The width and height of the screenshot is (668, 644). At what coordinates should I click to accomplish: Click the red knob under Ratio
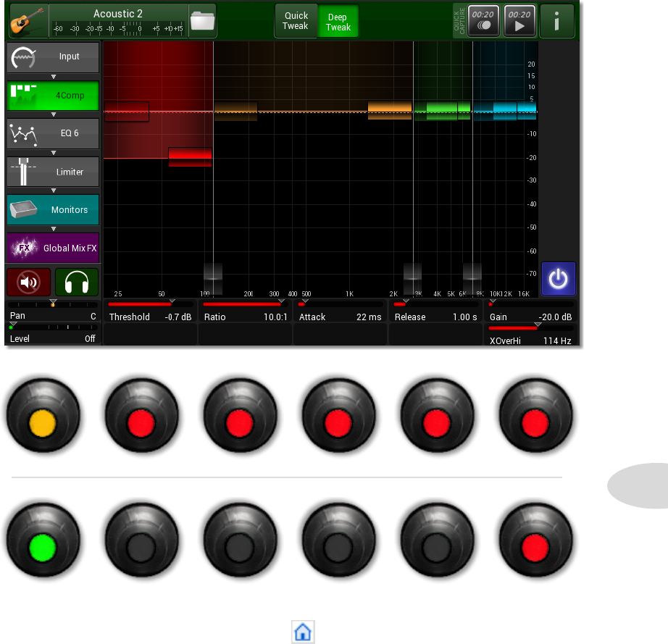(x=240, y=415)
